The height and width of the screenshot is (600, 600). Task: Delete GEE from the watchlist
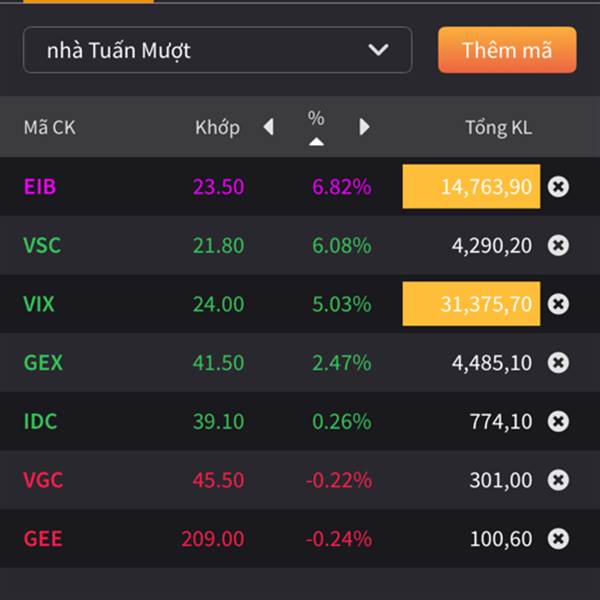[558, 539]
